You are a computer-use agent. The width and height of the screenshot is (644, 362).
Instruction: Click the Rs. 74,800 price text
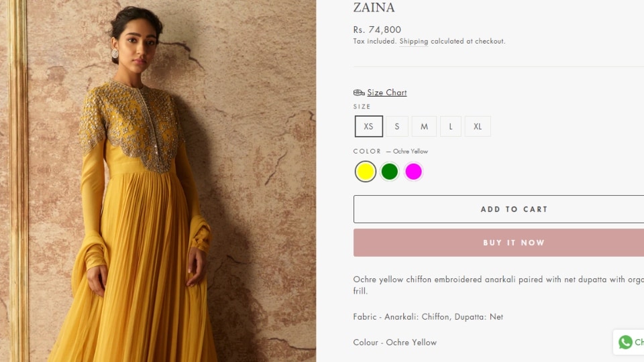[377, 29]
